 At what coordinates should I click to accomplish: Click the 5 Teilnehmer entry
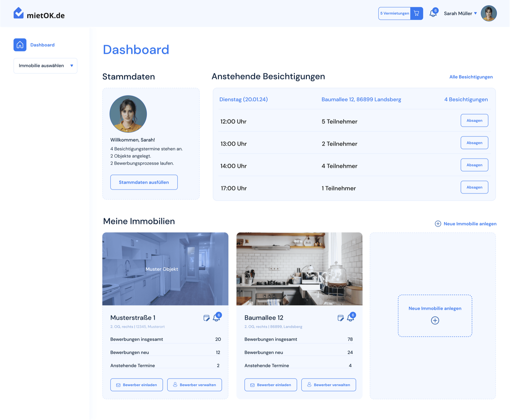point(339,122)
